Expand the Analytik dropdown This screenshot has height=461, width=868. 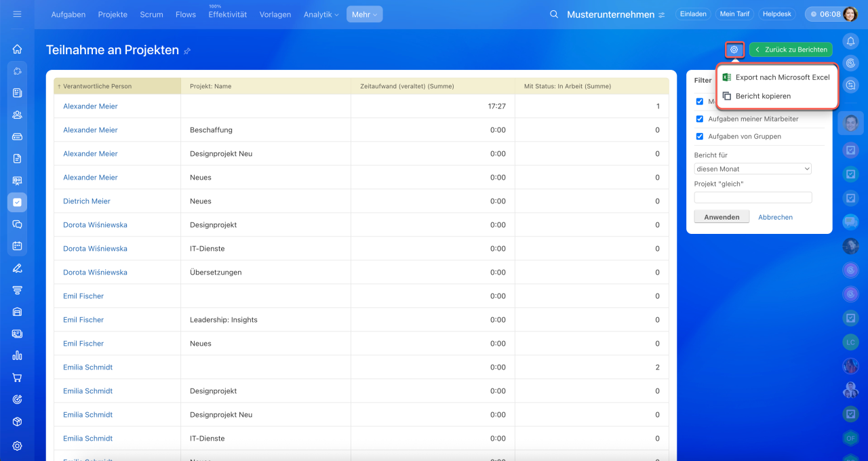(321, 14)
